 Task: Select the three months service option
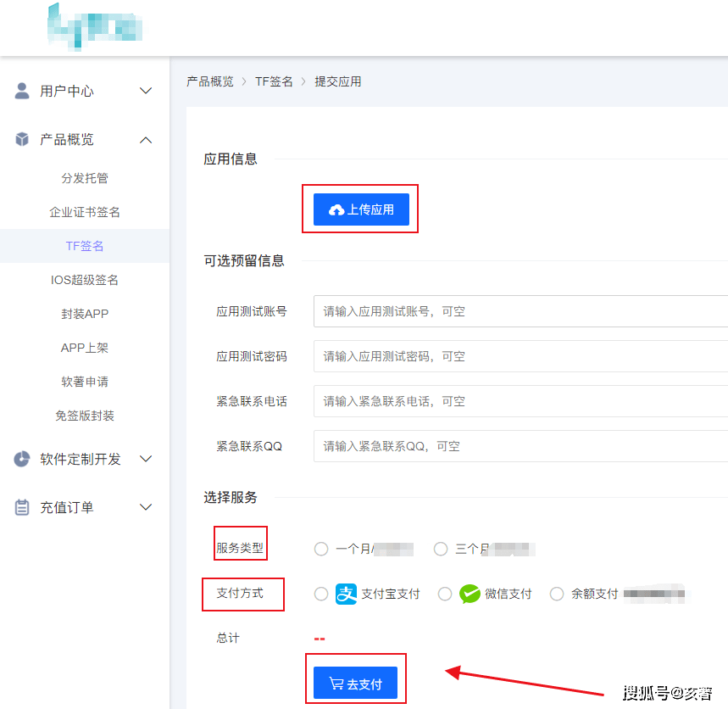441,549
